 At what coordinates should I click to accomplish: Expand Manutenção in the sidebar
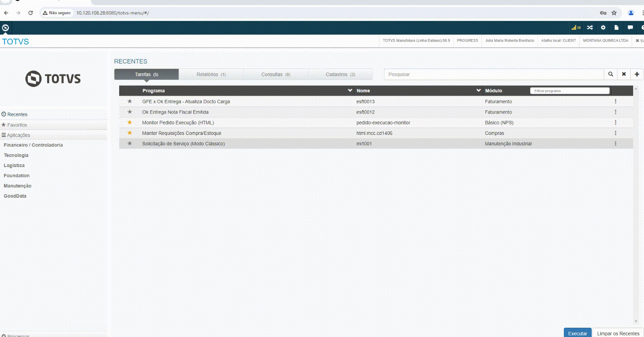point(17,186)
